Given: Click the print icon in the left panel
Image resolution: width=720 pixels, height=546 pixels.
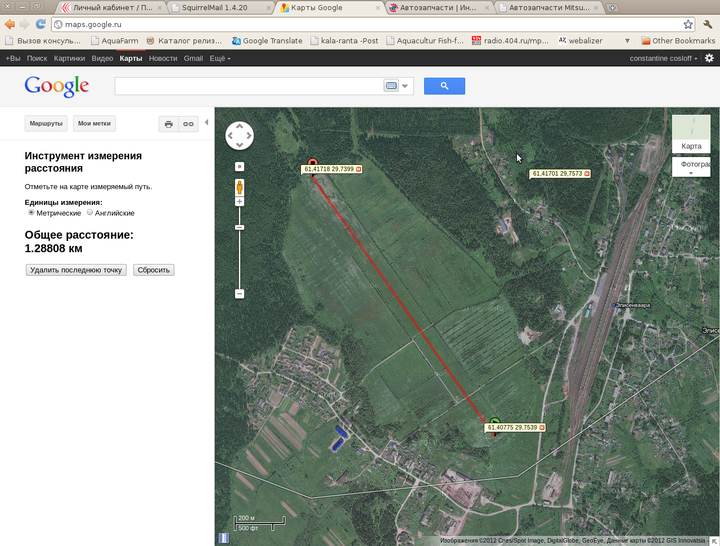Looking at the screenshot, I should coord(168,124).
